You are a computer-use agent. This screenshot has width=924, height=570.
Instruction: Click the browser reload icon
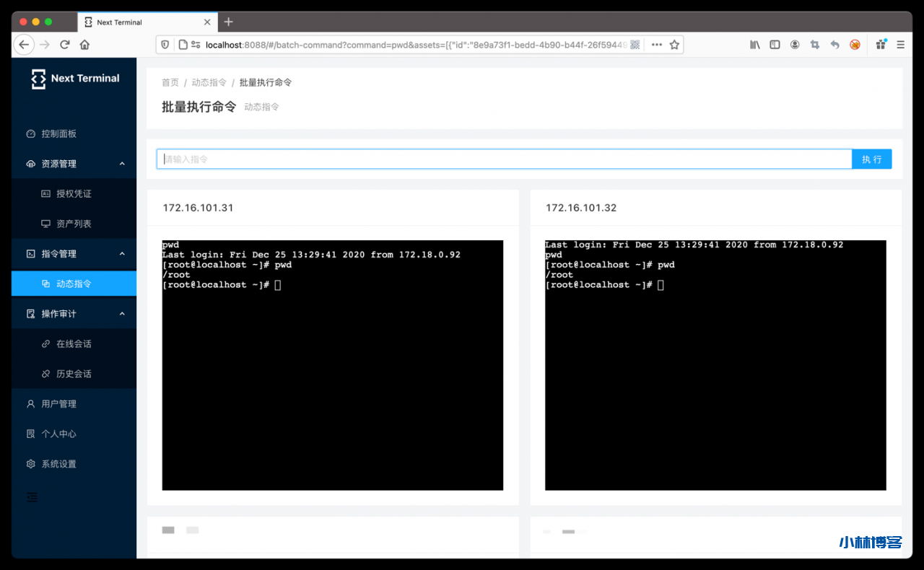click(65, 45)
